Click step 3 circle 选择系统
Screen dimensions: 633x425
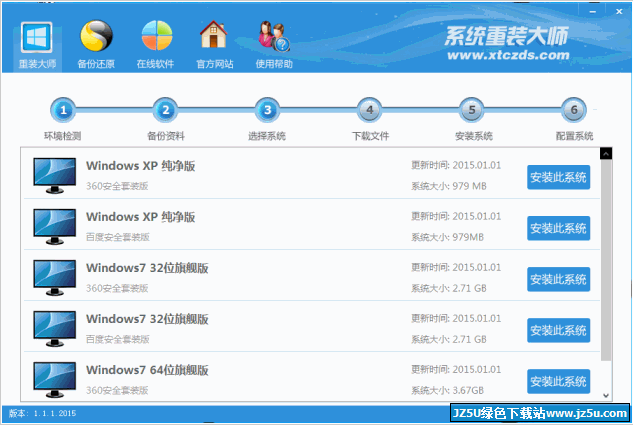tap(267, 110)
